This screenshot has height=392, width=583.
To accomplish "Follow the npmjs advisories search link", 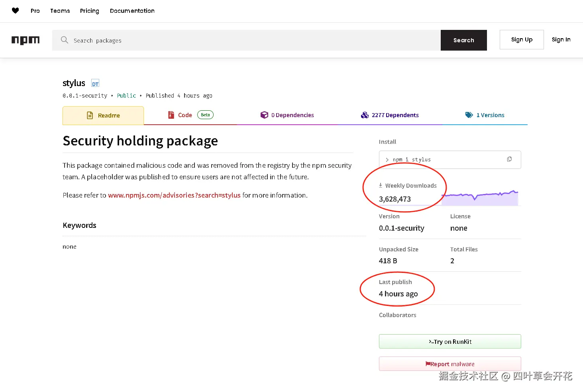I will coord(174,195).
